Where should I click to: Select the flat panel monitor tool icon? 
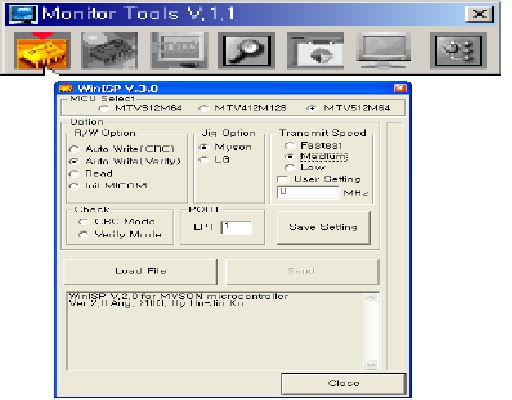384,50
